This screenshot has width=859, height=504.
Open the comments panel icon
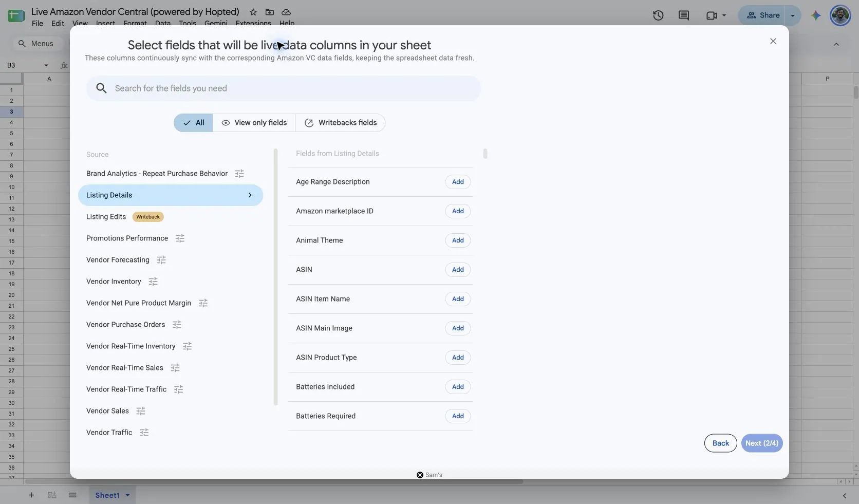[x=684, y=15]
